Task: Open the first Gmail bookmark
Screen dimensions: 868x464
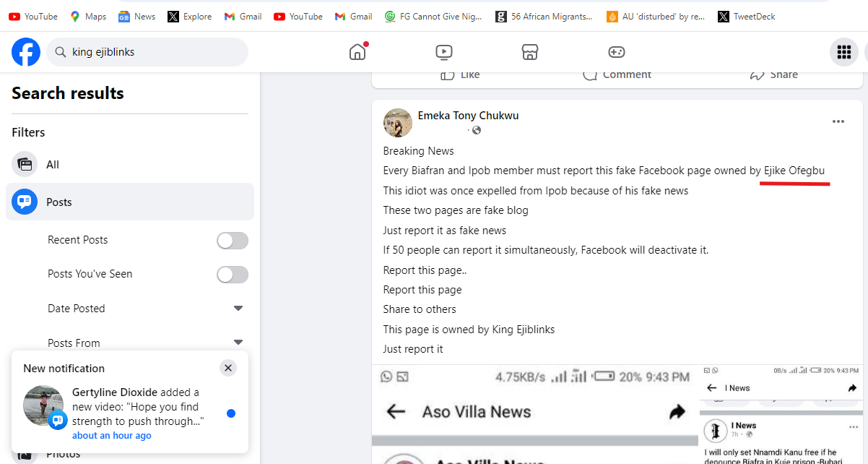Action: 243,16
